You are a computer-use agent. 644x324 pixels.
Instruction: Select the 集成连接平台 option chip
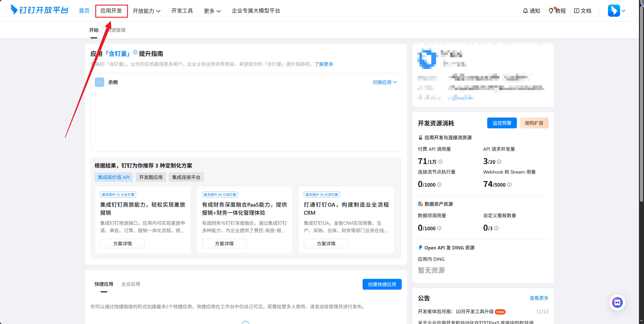[186, 177]
